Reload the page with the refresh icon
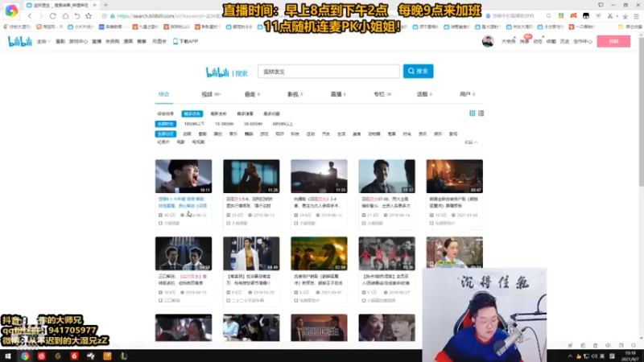The height and width of the screenshot is (362, 644). 52,16
